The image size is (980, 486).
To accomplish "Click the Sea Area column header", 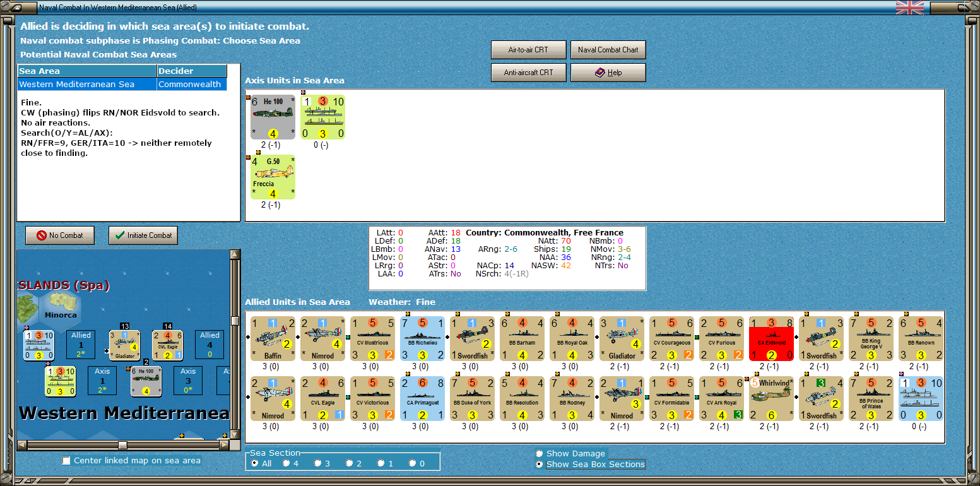I will [87, 71].
